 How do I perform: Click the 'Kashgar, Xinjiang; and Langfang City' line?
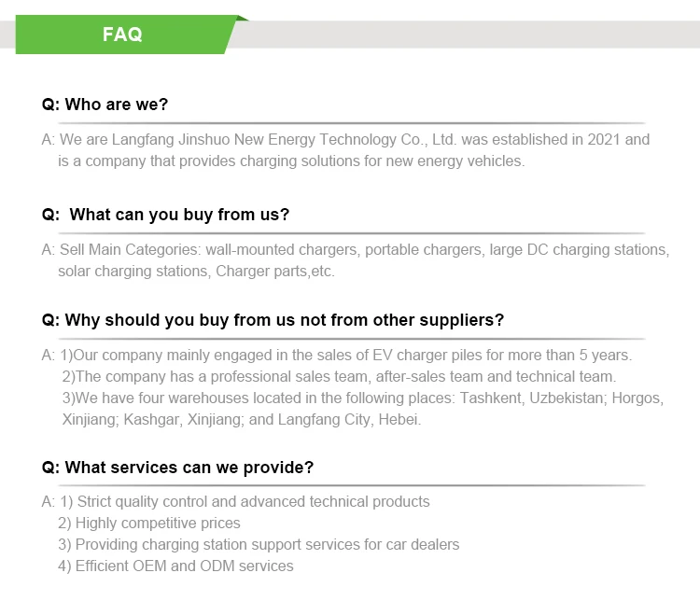tap(242, 420)
